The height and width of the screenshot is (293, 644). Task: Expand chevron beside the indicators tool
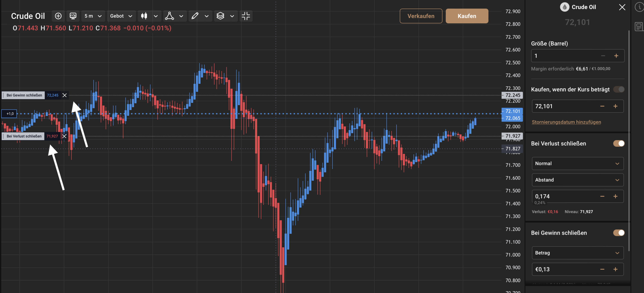[x=181, y=16]
